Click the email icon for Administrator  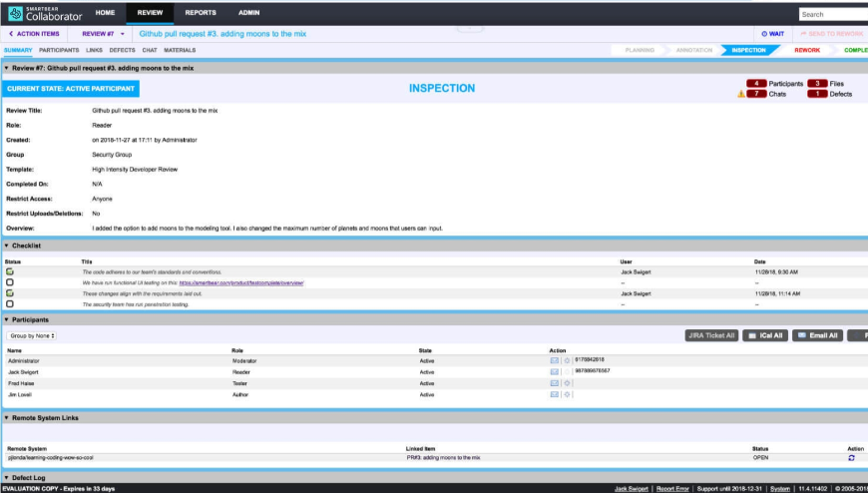point(555,360)
